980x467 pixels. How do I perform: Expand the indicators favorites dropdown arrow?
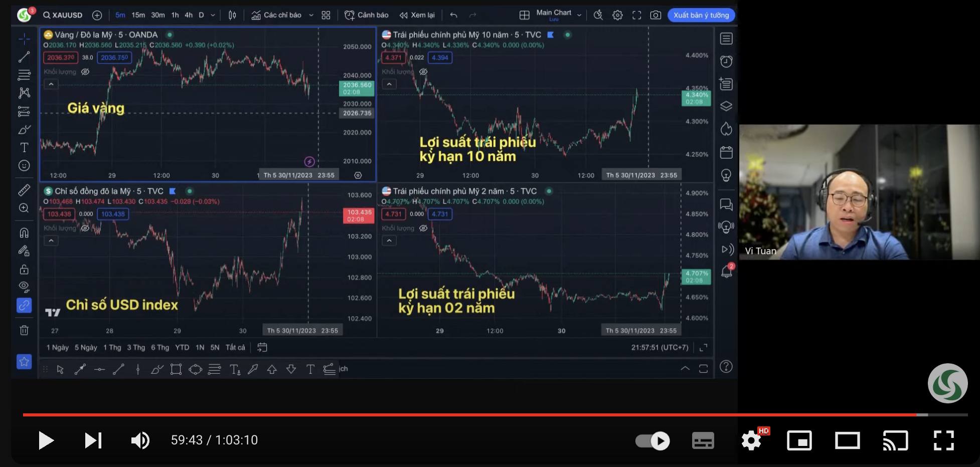(311, 15)
